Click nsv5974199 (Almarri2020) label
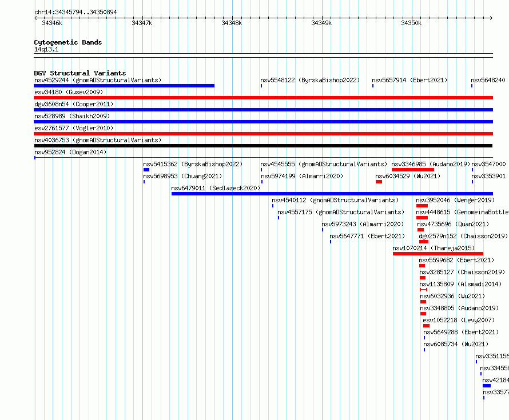 coord(302,176)
